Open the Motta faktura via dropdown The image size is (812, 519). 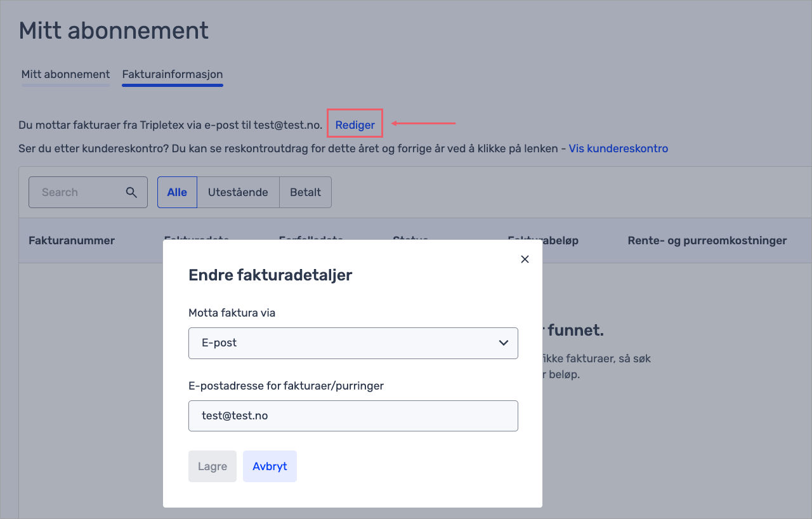(353, 343)
